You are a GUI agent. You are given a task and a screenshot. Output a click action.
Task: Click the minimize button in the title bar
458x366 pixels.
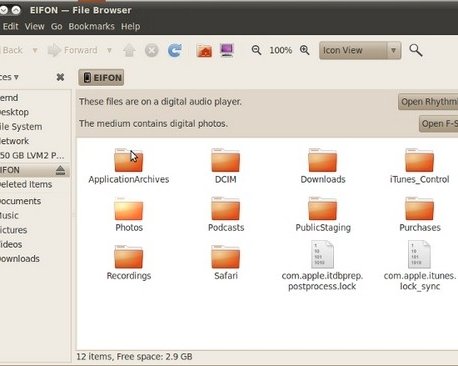(x=3, y=10)
